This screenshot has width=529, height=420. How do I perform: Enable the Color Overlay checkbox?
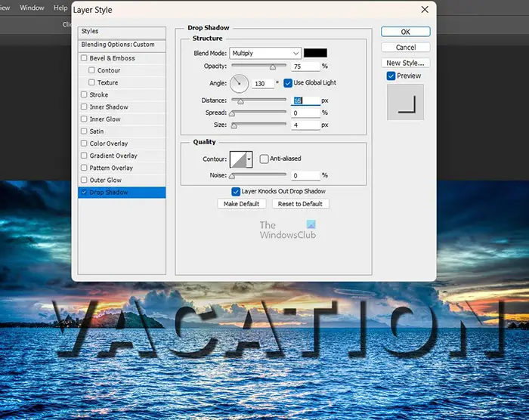[x=84, y=144]
